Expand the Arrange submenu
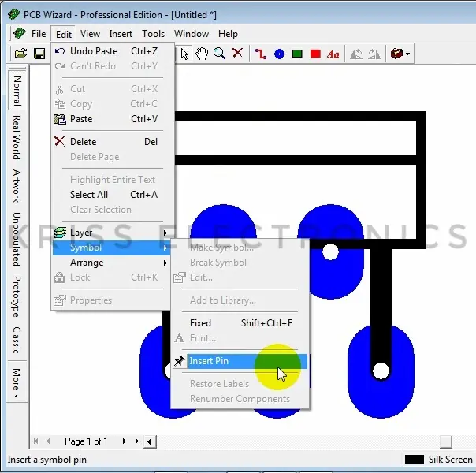Viewport: 476px width, 473px height. click(x=111, y=263)
